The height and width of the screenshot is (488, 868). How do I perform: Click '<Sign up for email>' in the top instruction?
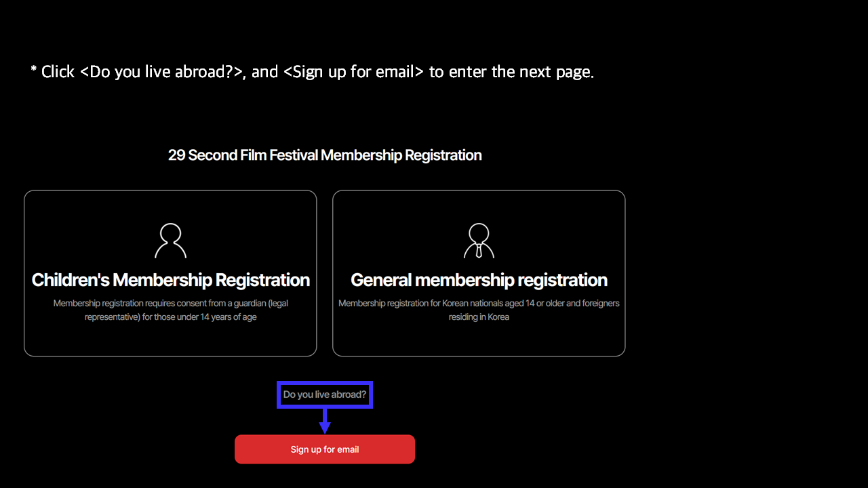click(354, 72)
